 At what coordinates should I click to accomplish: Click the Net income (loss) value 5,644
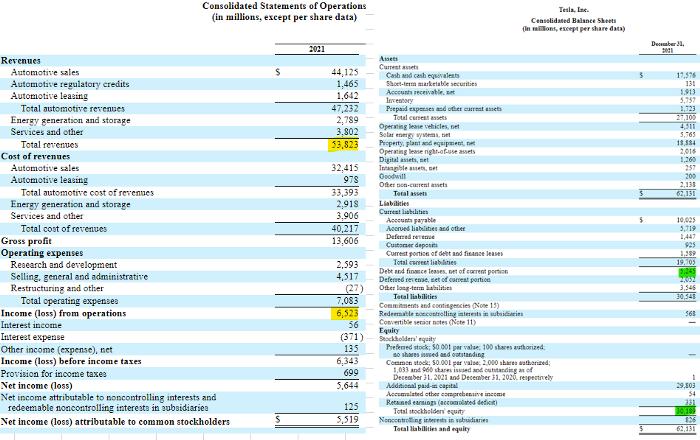click(x=347, y=385)
